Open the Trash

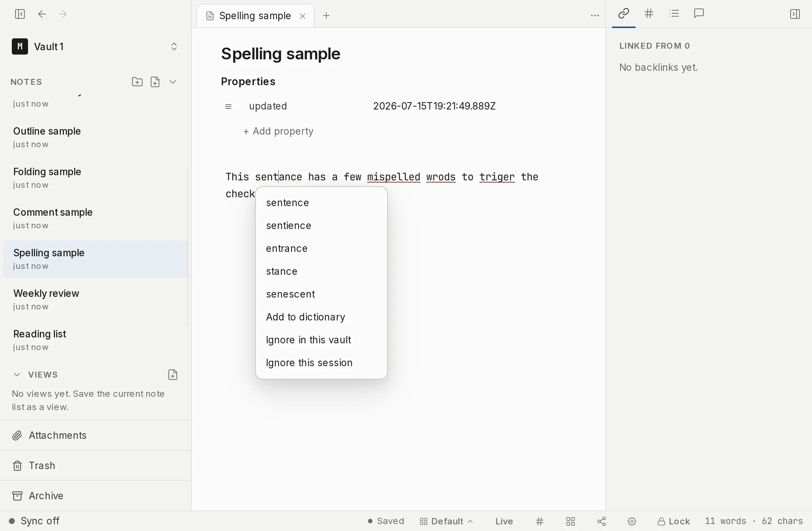click(96, 465)
